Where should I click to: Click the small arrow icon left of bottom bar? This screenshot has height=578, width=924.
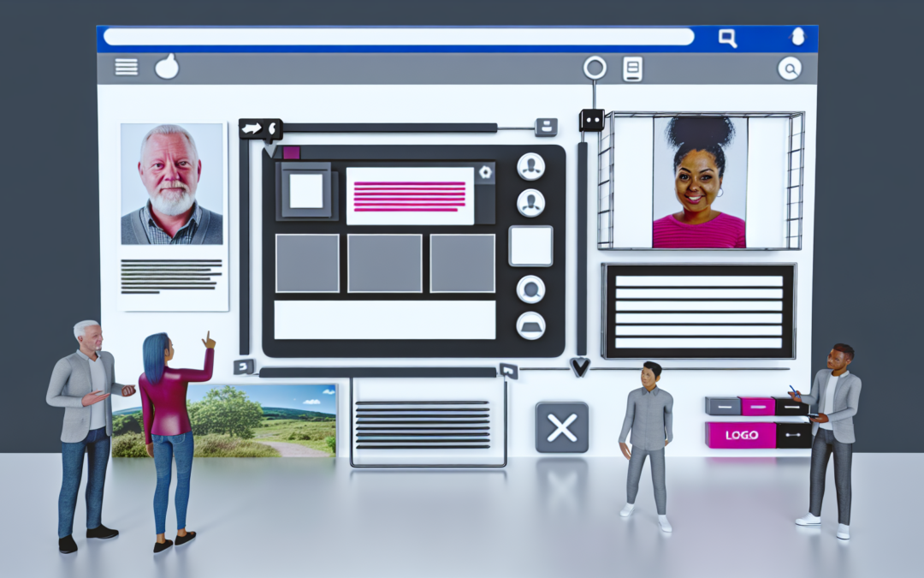pyautogui.click(x=244, y=366)
